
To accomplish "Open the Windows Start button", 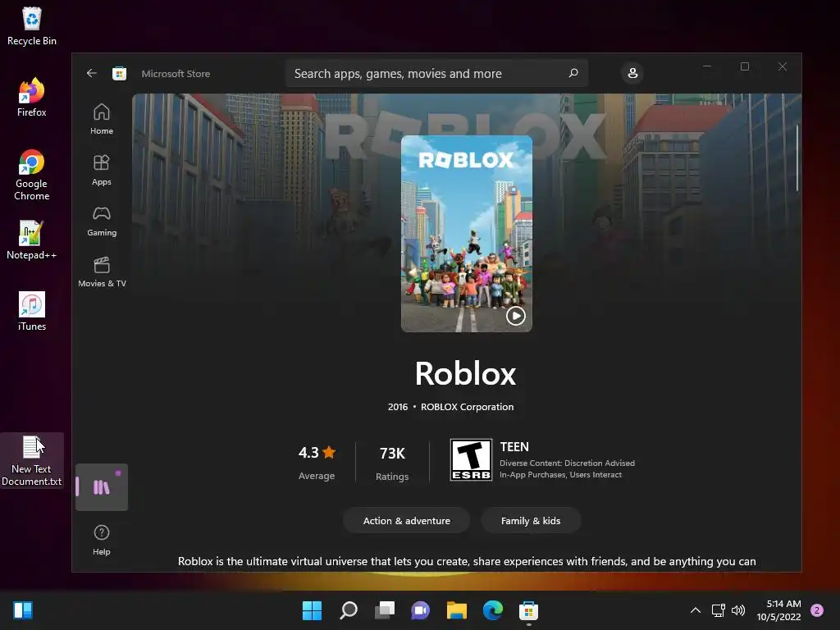I will [x=312, y=610].
